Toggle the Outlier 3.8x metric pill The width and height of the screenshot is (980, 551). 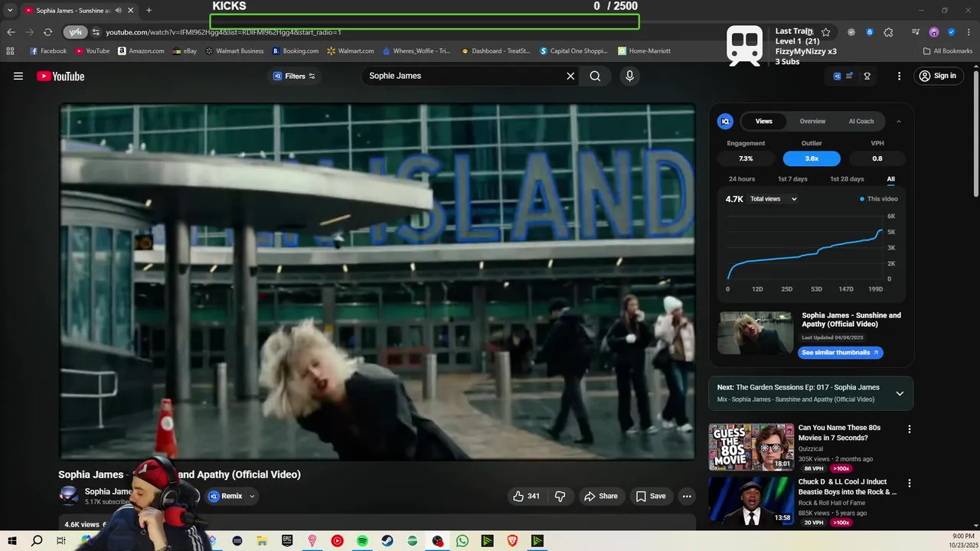[x=812, y=158]
